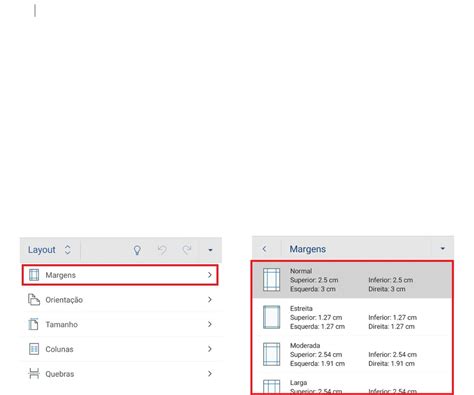Click 'Esquerda: 1.27 cm' text
The height and width of the screenshot is (395, 474).
(x=317, y=326)
